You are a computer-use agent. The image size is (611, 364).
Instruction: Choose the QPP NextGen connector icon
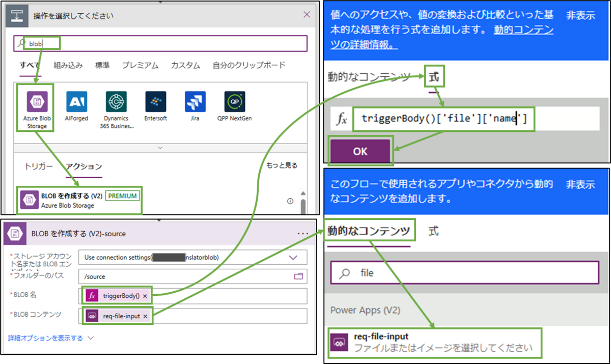(235, 101)
